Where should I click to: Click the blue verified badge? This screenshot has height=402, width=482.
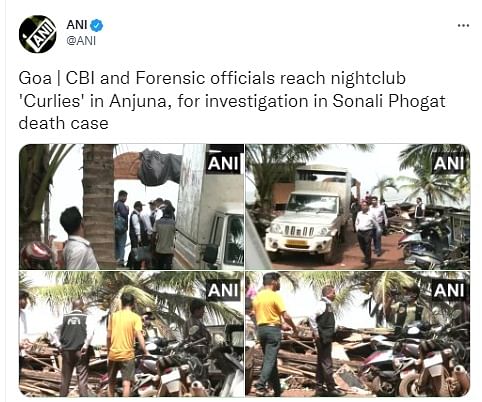(97, 26)
